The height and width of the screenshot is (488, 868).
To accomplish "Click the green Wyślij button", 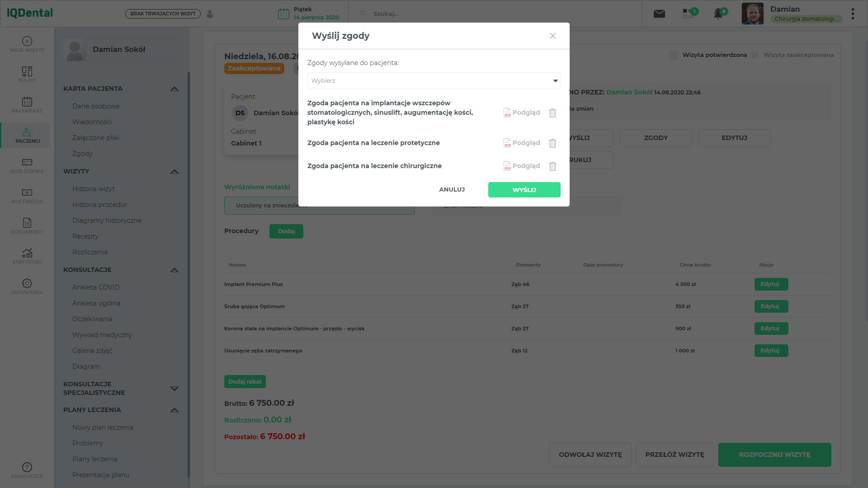I will point(524,190).
